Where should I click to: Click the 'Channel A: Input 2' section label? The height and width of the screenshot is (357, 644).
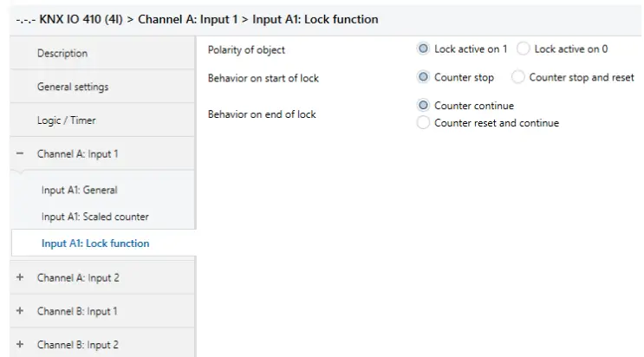point(78,278)
